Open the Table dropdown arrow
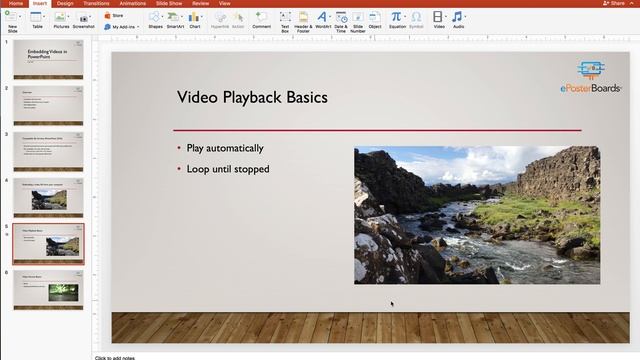This screenshot has height=360, width=640. (44, 17)
